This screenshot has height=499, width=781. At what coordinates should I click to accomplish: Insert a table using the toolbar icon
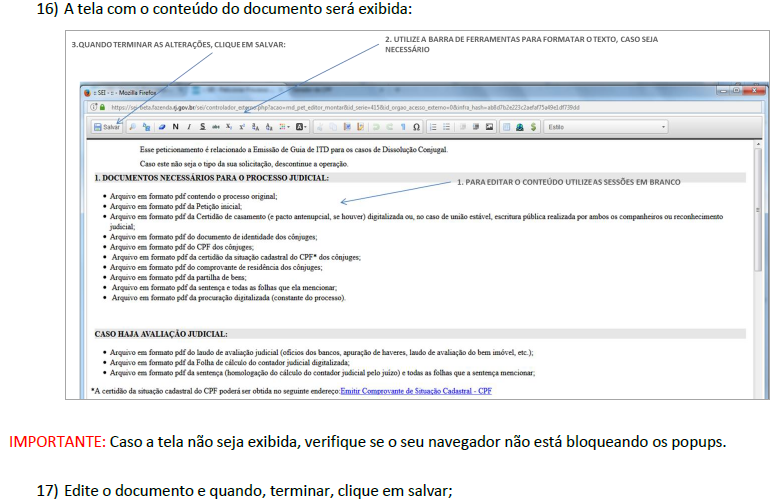click(506, 127)
